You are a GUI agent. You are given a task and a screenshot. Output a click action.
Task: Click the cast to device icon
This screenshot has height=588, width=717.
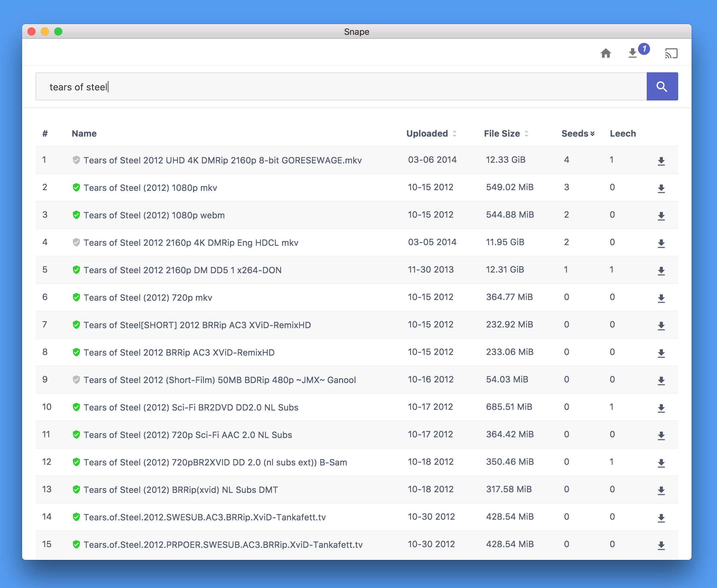(671, 53)
